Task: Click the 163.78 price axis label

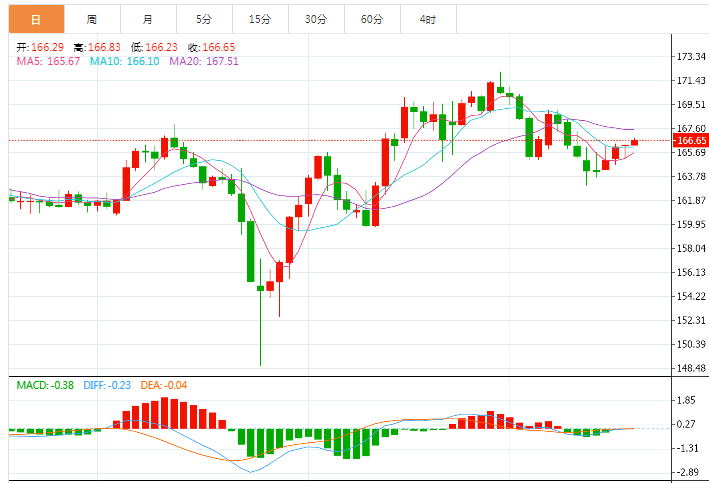Action: click(x=690, y=176)
